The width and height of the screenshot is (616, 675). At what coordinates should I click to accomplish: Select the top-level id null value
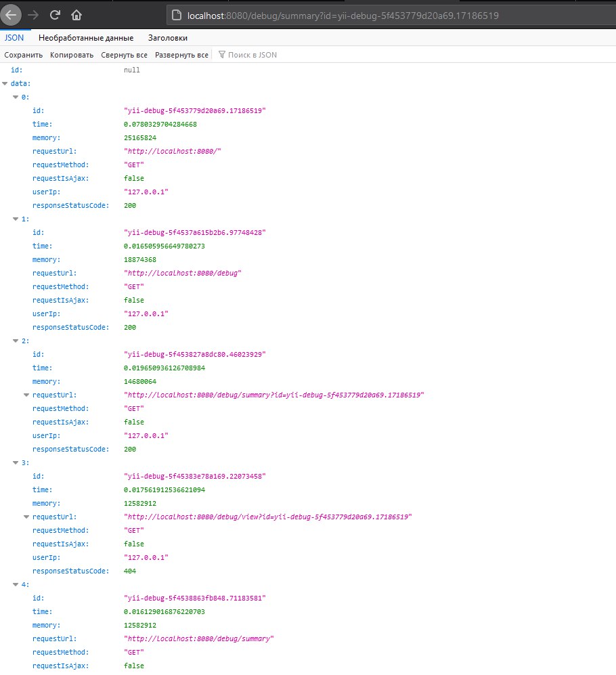(132, 70)
